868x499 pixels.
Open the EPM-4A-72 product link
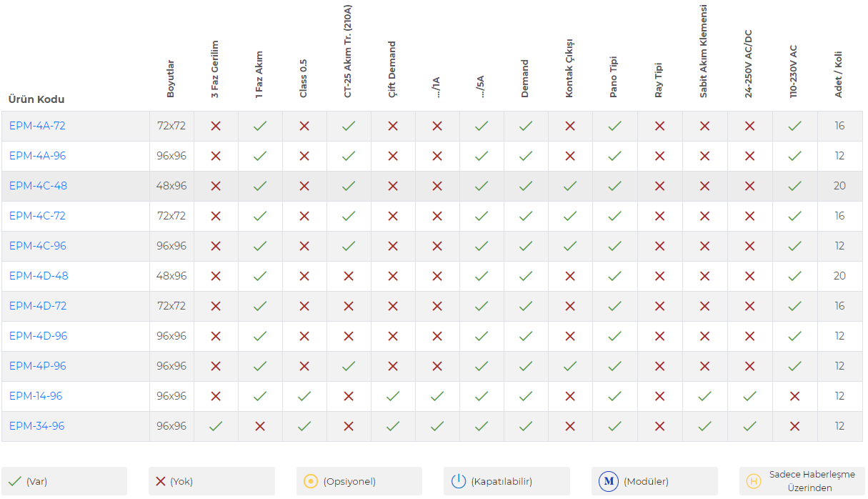tap(37, 126)
